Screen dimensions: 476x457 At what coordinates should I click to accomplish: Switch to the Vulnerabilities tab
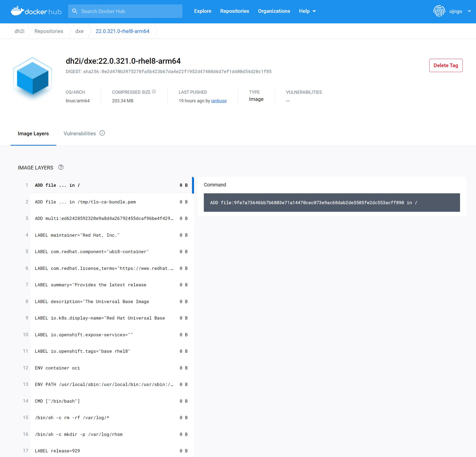pos(80,133)
